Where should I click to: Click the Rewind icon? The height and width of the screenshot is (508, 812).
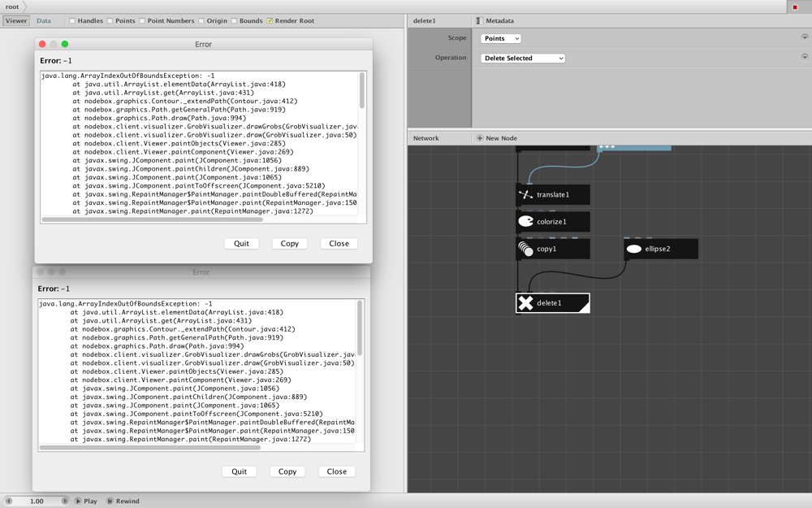point(110,501)
